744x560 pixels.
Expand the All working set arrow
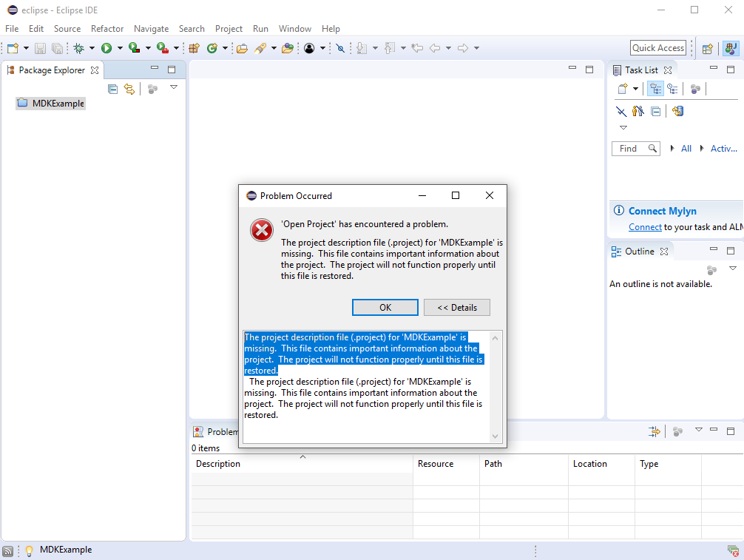click(x=672, y=148)
